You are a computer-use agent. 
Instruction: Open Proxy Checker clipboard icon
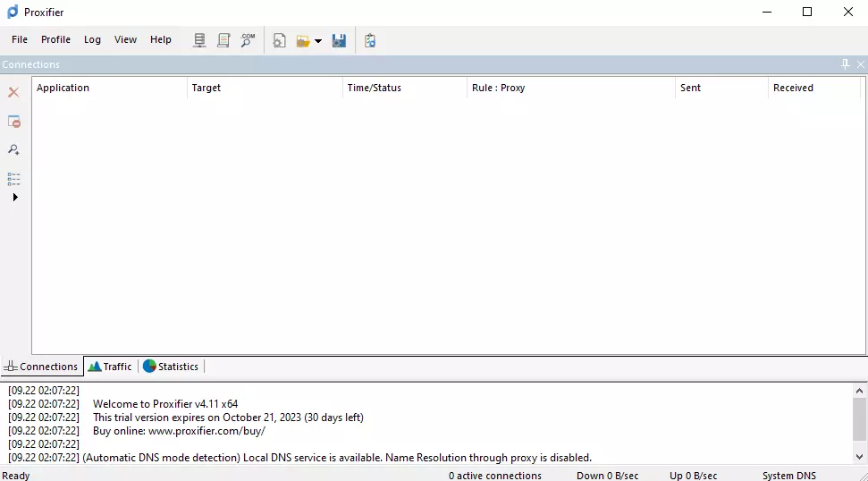coord(370,40)
